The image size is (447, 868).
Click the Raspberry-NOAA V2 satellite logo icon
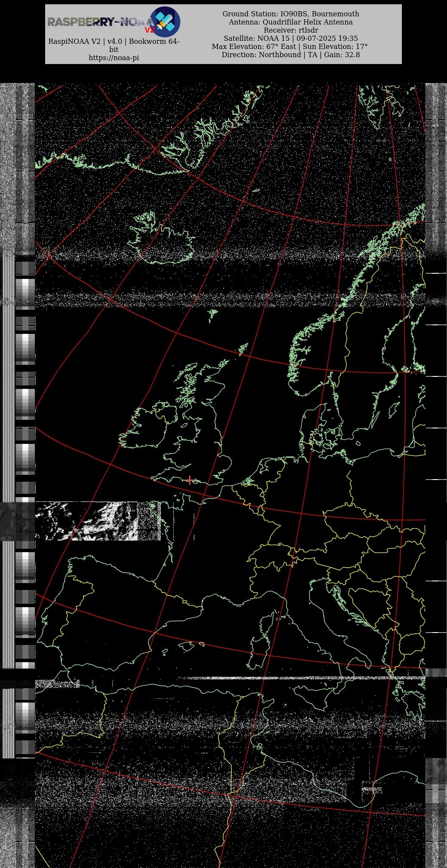(165, 21)
